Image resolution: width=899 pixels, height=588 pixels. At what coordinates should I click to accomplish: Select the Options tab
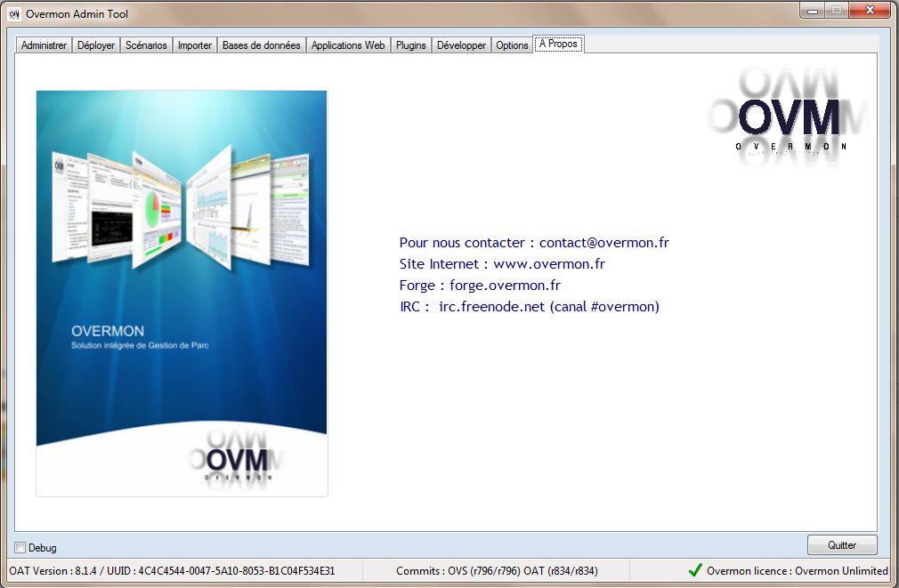point(512,45)
